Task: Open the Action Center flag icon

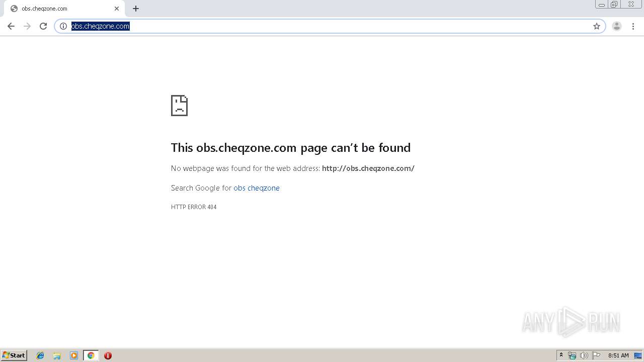Action: point(596,355)
